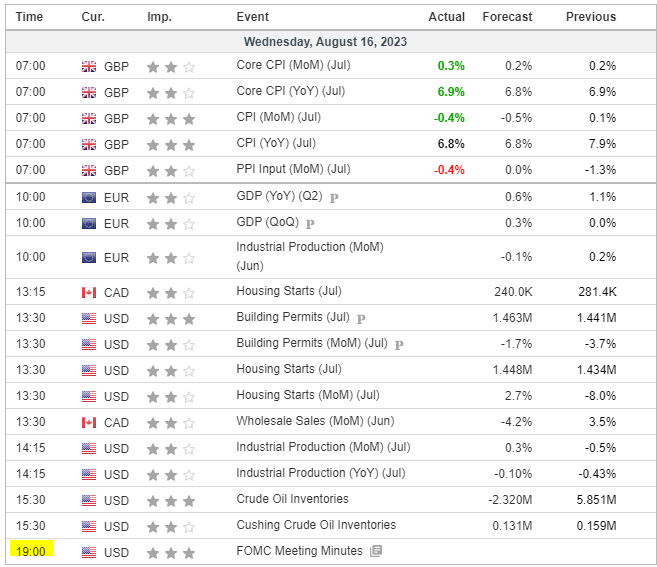Click the Actual column header

447,17
